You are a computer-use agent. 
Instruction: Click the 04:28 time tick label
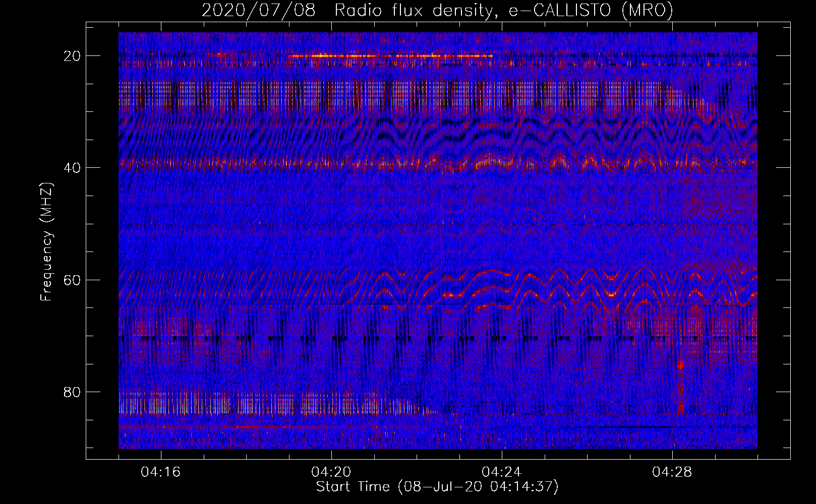click(x=672, y=472)
